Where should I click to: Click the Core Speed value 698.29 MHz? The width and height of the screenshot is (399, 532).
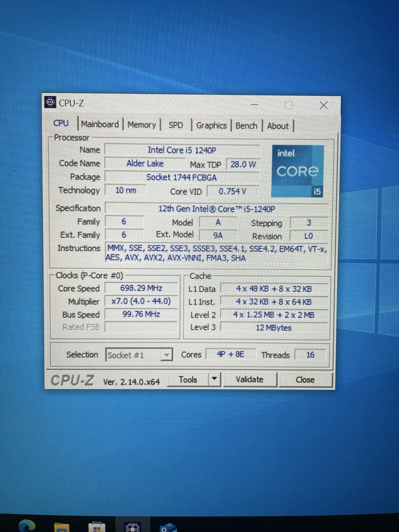(141, 288)
